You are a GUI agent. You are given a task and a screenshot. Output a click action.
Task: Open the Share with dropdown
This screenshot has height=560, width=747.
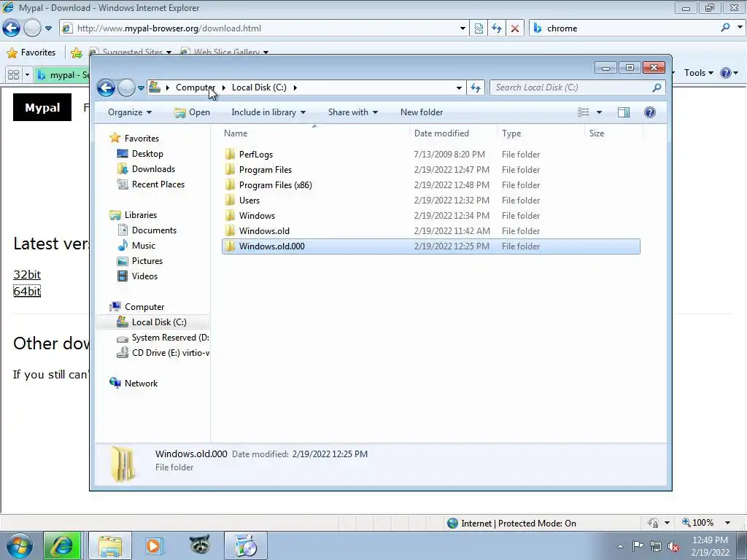click(x=352, y=112)
